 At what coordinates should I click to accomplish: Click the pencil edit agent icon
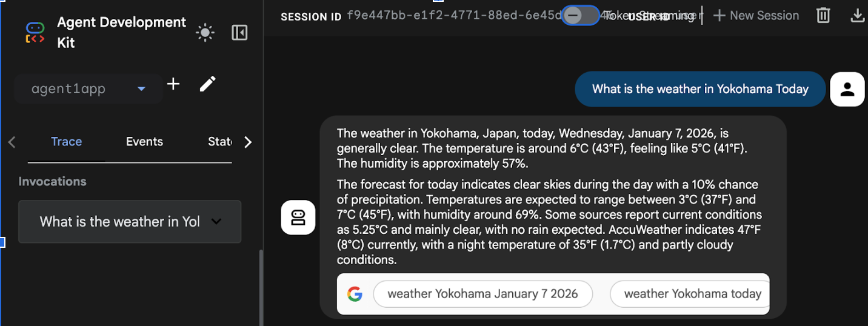tap(207, 84)
